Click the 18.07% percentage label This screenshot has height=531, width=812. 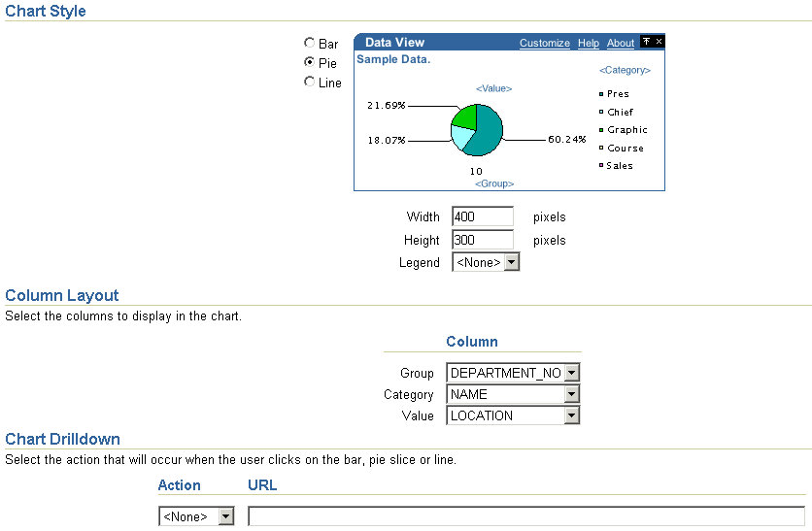(x=387, y=140)
